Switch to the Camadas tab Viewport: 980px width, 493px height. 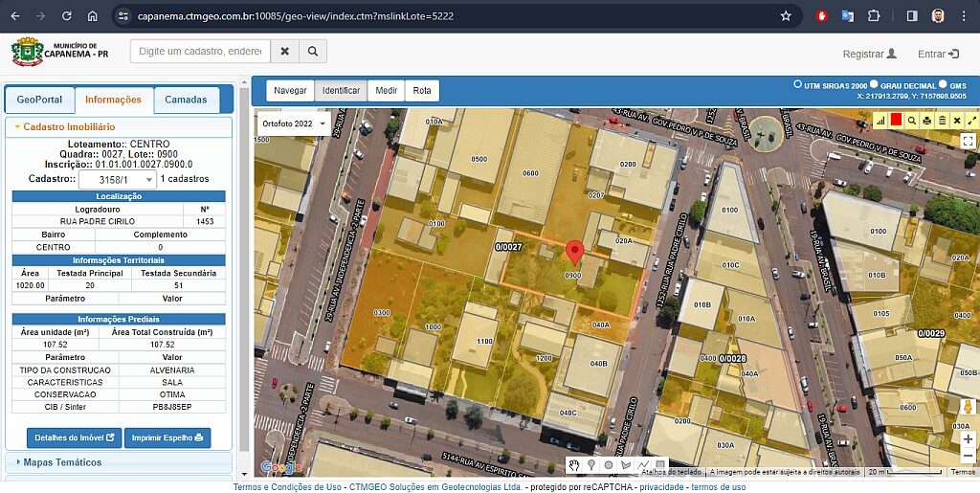(x=186, y=100)
